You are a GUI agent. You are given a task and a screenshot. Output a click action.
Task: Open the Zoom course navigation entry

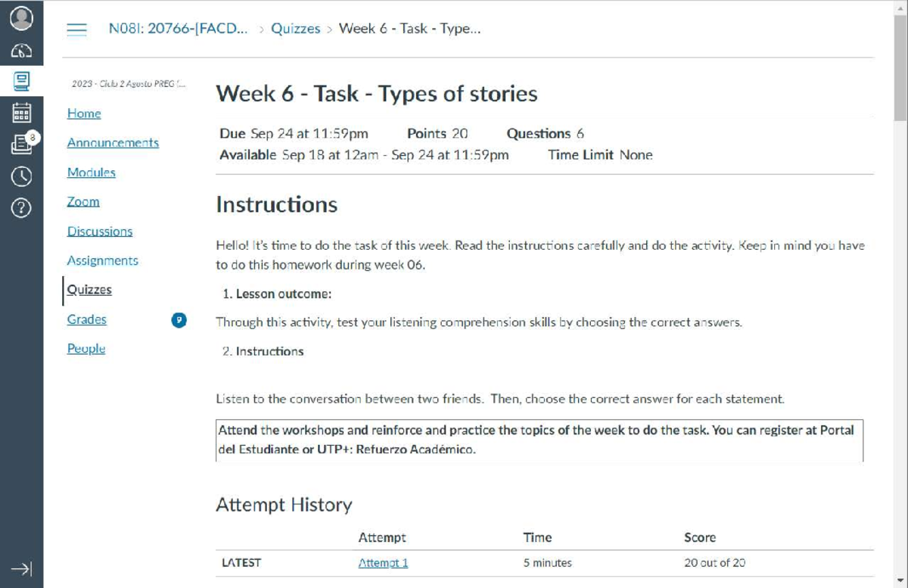point(82,202)
